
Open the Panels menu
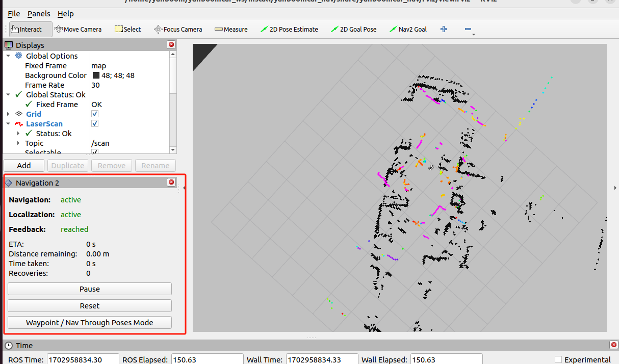[x=39, y=14]
